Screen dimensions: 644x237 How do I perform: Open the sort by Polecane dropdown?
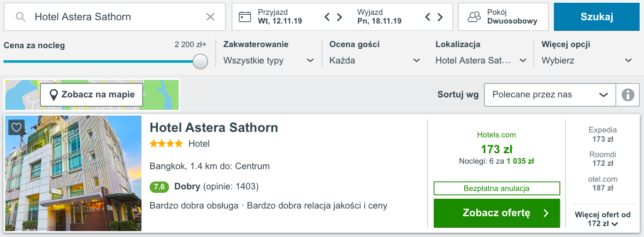pyautogui.click(x=550, y=95)
